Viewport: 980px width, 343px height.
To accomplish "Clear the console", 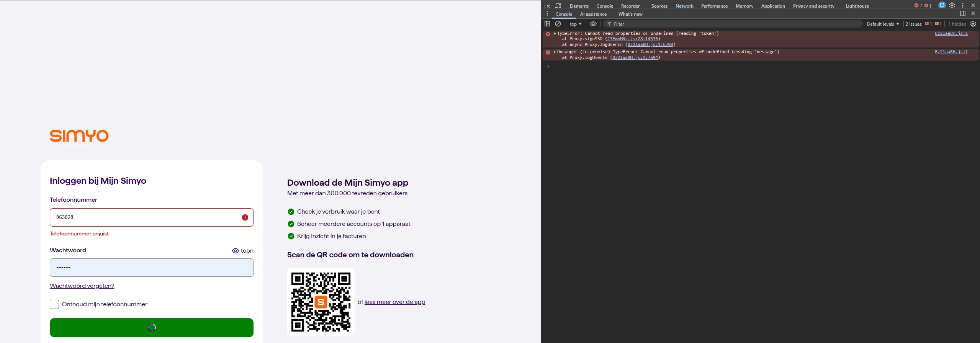I will click(x=558, y=24).
